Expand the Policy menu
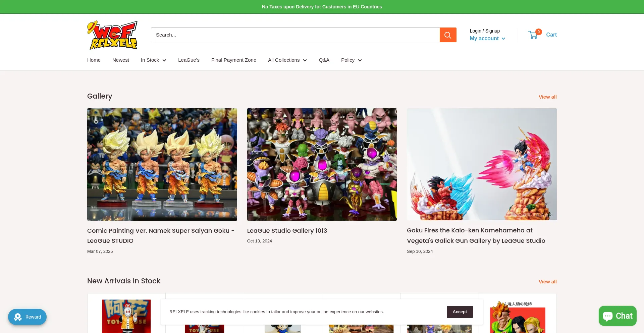 click(351, 60)
